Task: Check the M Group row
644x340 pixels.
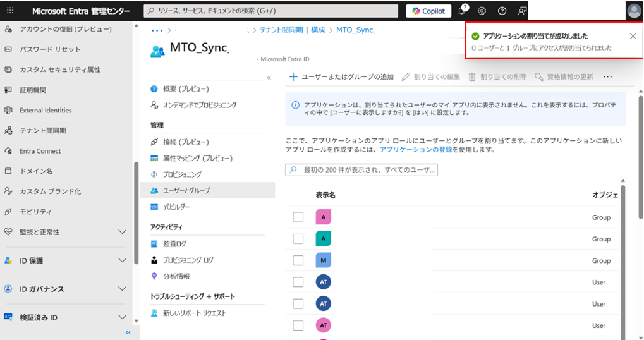Action: (x=298, y=261)
